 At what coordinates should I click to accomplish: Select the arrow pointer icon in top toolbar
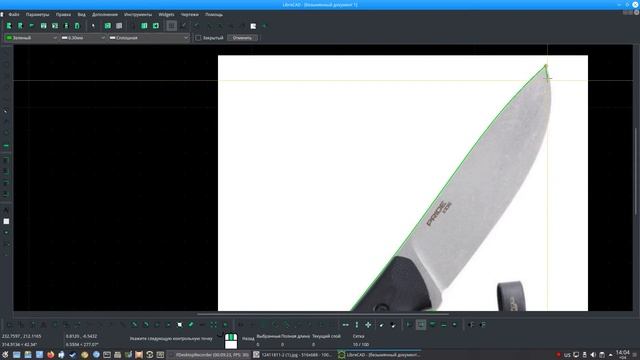[93, 26]
